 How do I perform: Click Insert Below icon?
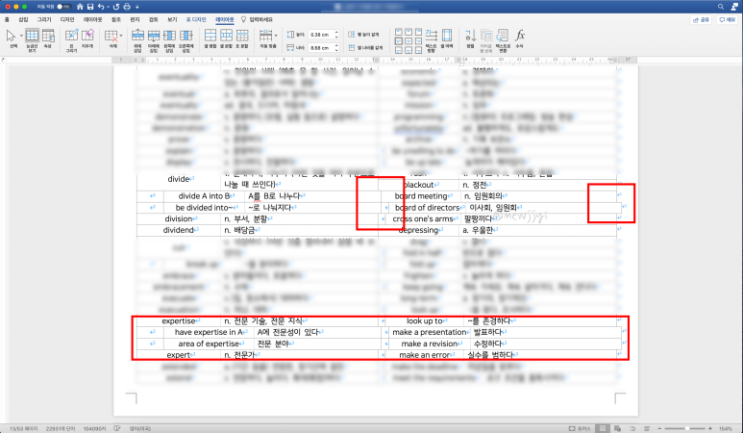click(x=154, y=36)
